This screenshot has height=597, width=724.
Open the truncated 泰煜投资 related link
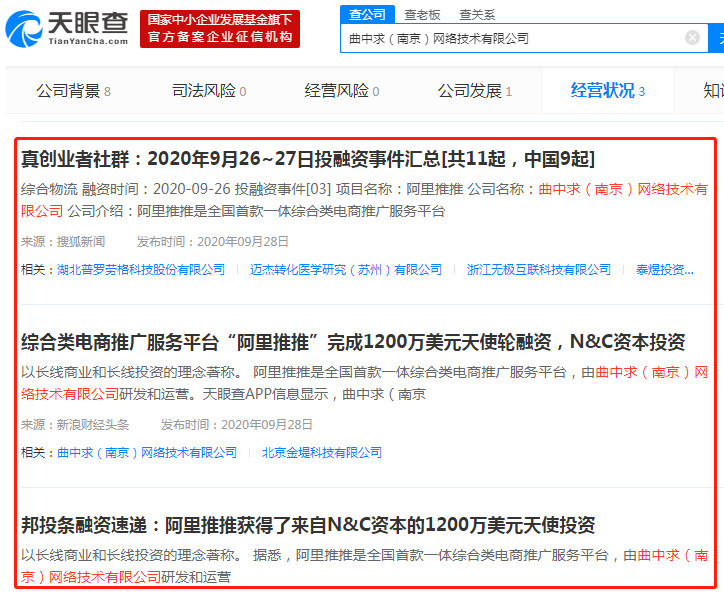pyautogui.click(x=664, y=270)
